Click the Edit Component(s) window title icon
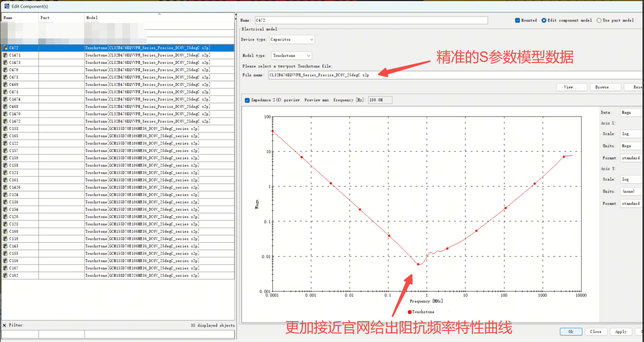This screenshot has height=342, width=644. click(7, 6)
